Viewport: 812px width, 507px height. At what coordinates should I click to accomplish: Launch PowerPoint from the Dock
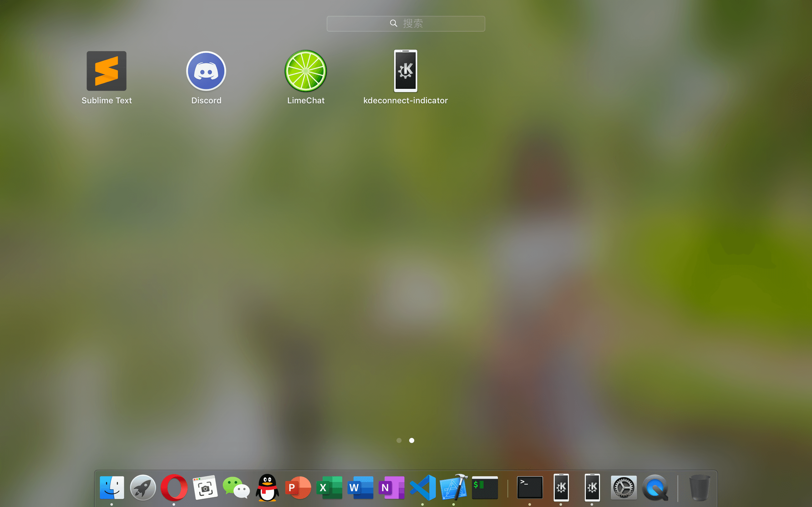[298, 488]
